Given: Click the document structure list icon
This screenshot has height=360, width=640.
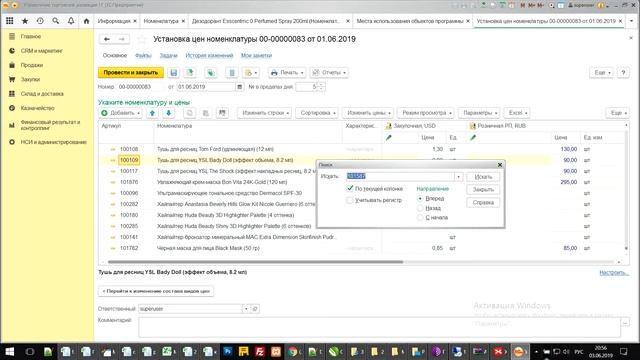Looking at the screenshot, I should [x=232, y=73].
